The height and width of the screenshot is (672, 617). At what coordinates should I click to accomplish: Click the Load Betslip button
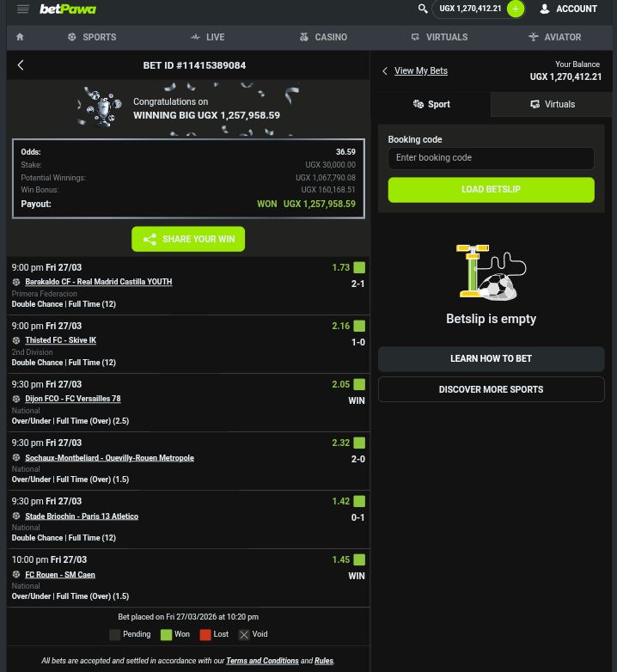pos(491,189)
